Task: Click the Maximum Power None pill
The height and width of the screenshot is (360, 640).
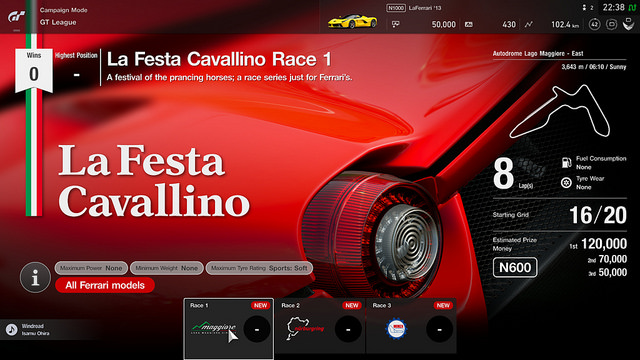Action: [91, 268]
